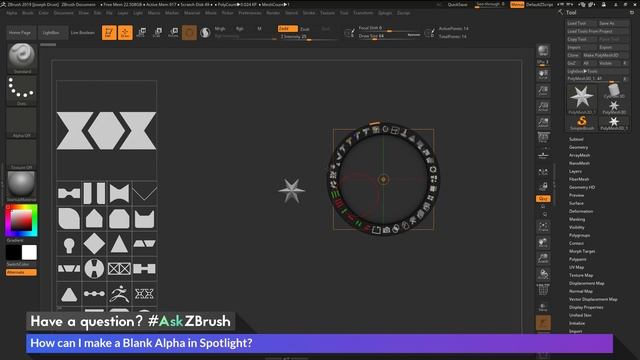Viewport: 640px width, 360px height.
Task: Open the Document menu
Action: [64, 13]
